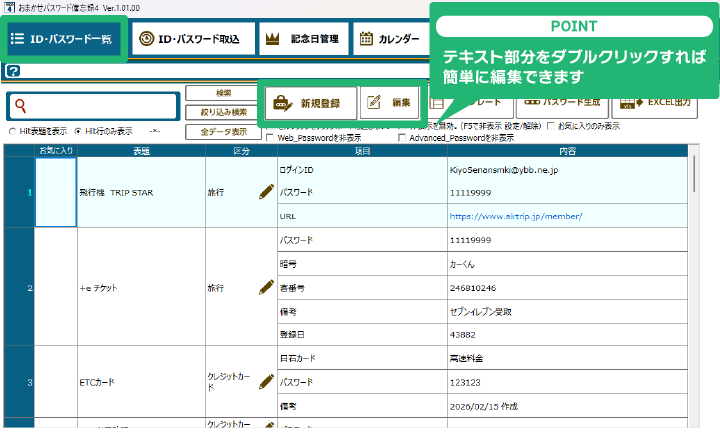Focus the search text field

click(93, 107)
